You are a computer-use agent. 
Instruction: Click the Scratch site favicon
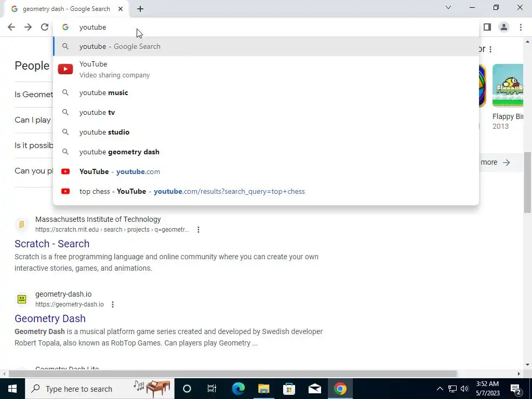tap(22, 224)
